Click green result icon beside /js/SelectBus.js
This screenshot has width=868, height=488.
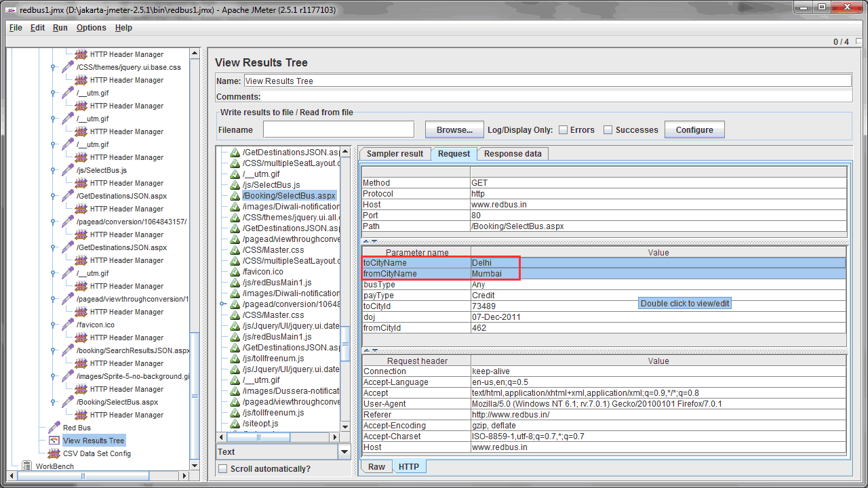(235, 185)
